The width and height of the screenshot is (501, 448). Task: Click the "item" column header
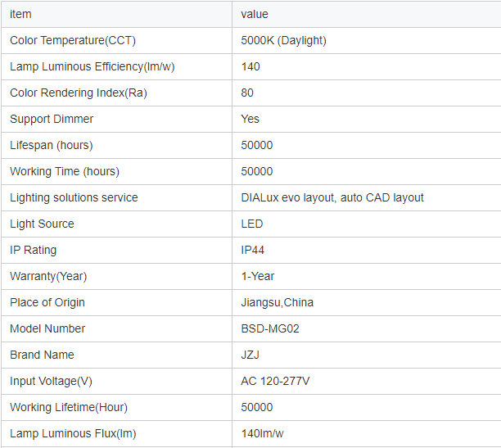coord(20,14)
